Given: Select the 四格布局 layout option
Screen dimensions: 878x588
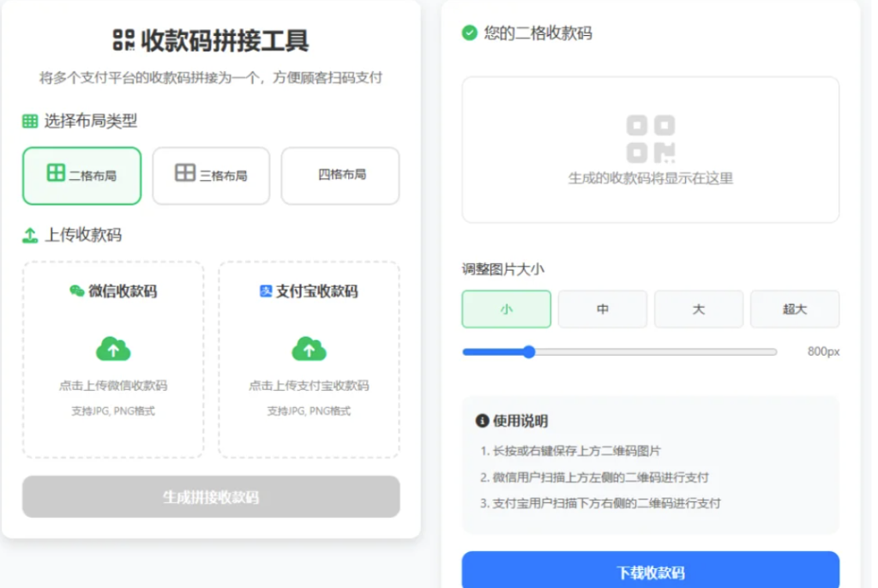Looking at the screenshot, I should pyautogui.click(x=340, y=176).
